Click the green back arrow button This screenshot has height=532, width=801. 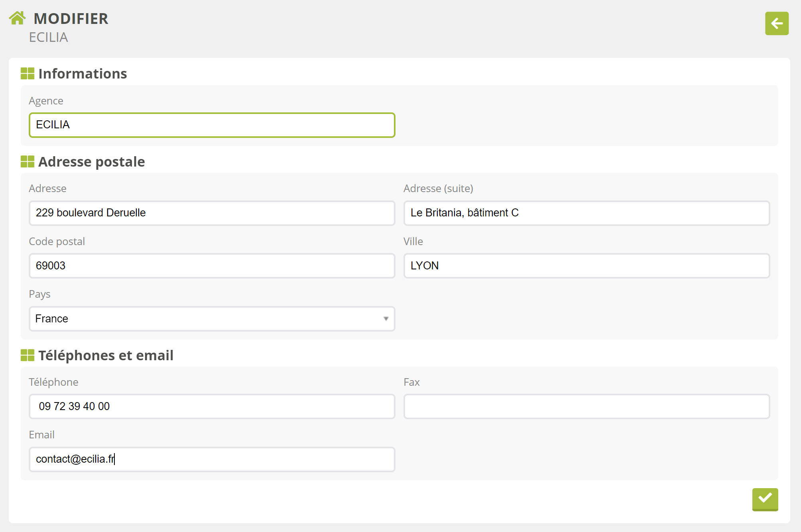coord(776,24)
